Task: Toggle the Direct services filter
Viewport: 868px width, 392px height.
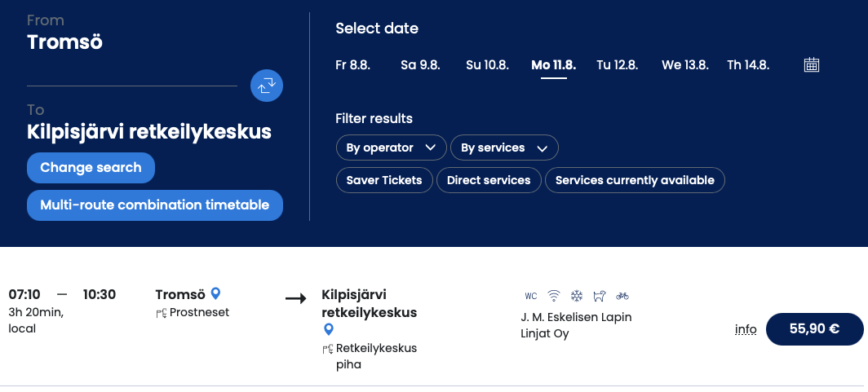Action: [x=489, y=180]
